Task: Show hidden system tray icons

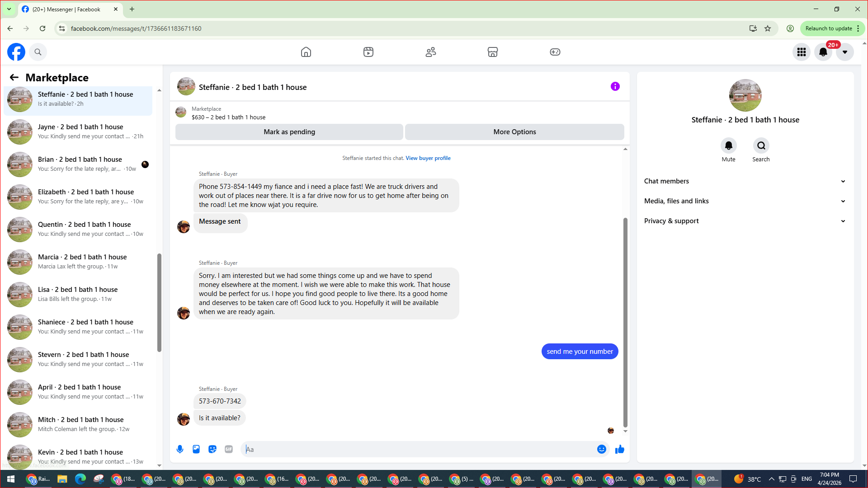Action: click(771, 479)
